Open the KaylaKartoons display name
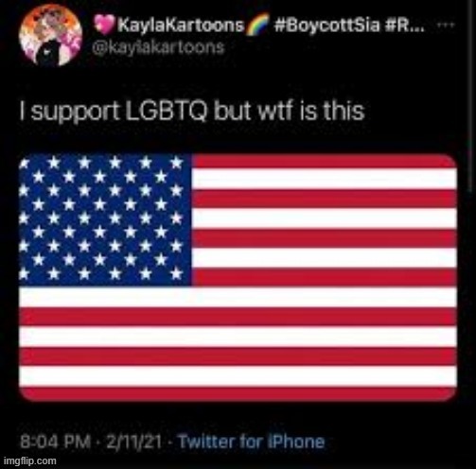Image resolution: width=476 pixels, height=469 pixels. point(181,25)
